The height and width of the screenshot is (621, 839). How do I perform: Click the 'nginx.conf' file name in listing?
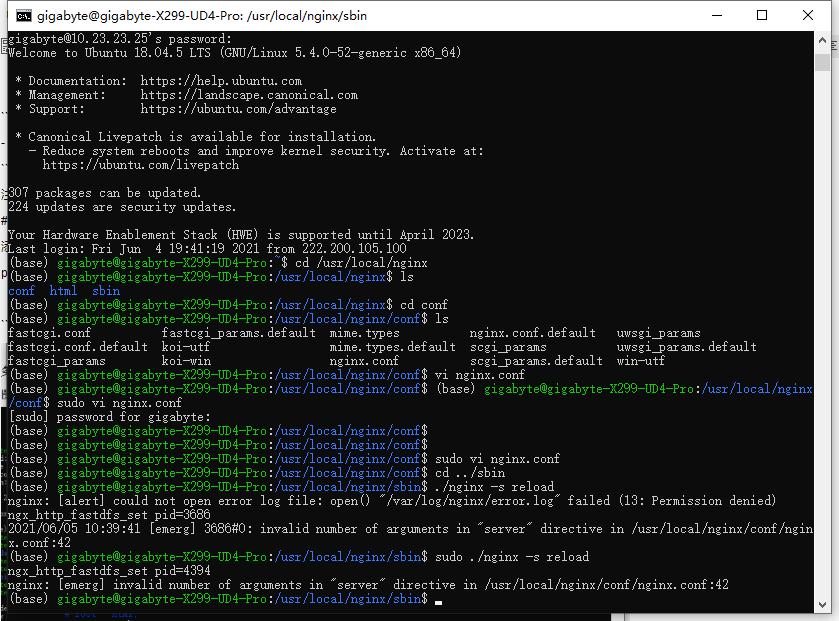pos(364,361)
